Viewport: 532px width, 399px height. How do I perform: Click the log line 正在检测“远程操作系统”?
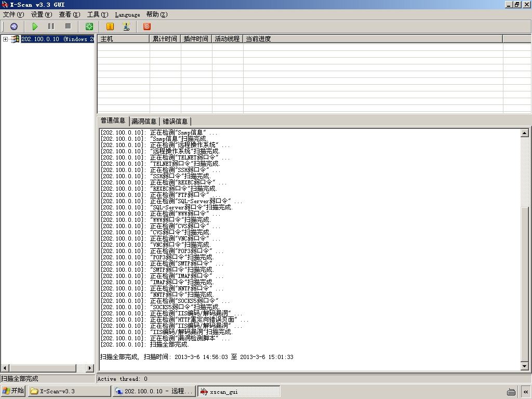pyautogui.click(x=165, y=145)
